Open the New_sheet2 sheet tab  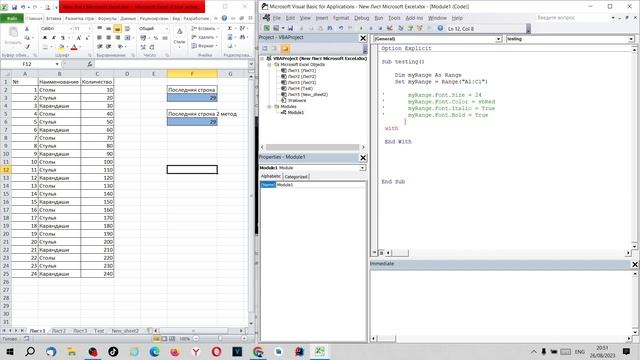pos(125,331)
